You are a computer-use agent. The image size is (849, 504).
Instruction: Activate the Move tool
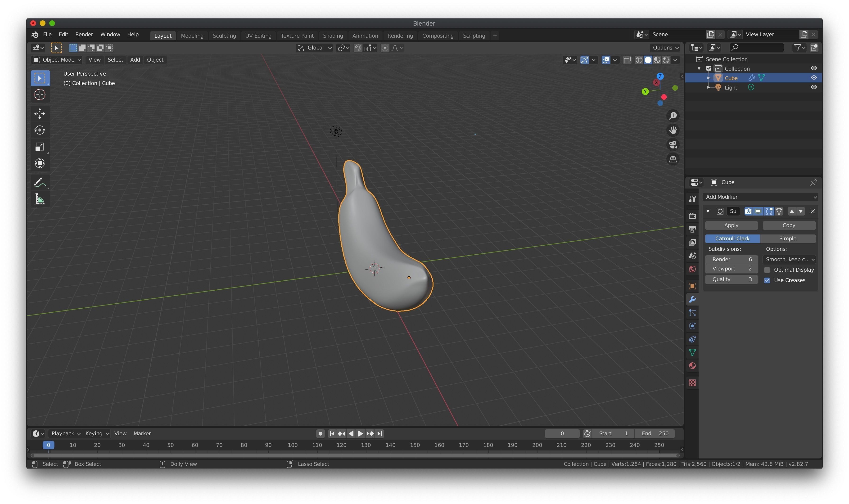coord(40,113)
